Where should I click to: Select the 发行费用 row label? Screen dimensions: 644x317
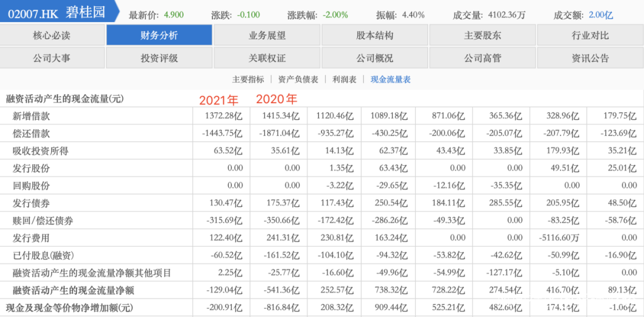click(31, 238)
